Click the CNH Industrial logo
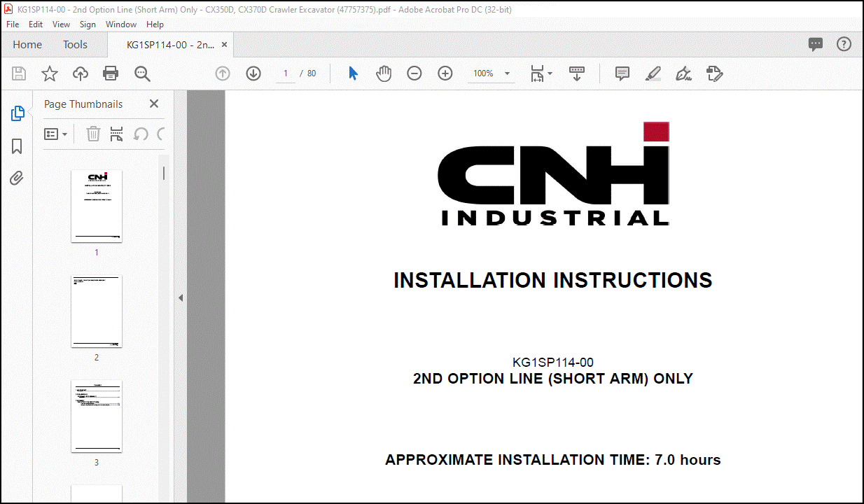The image size is (864, 504). point(553,174)
